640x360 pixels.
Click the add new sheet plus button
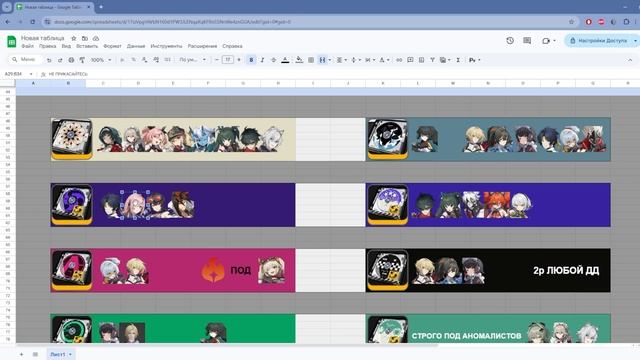click(x=21, y=354)
